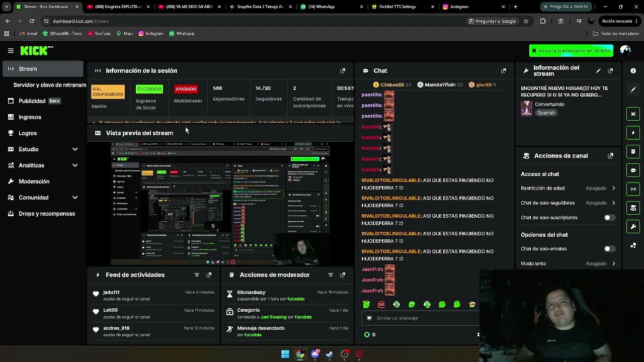Open Steam from the taskbar
644x362 pixels.
tap(330, 354)
